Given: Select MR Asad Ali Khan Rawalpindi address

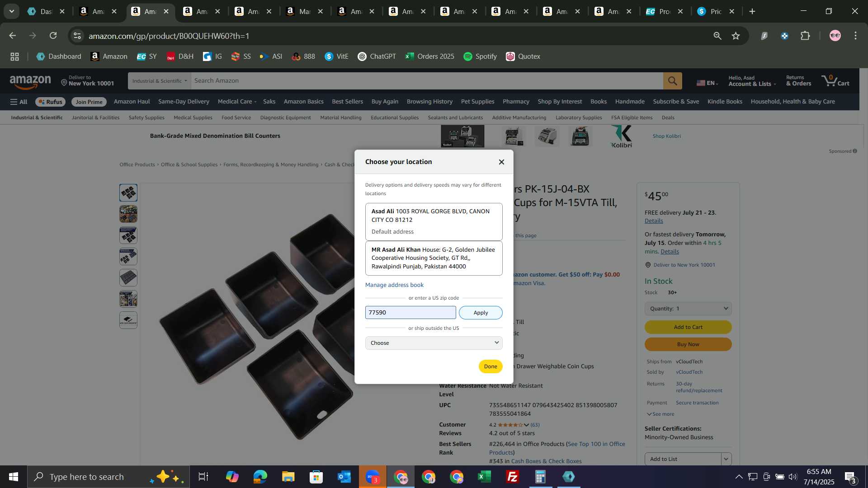Looking at the screenshot, I should coord(434,258).
